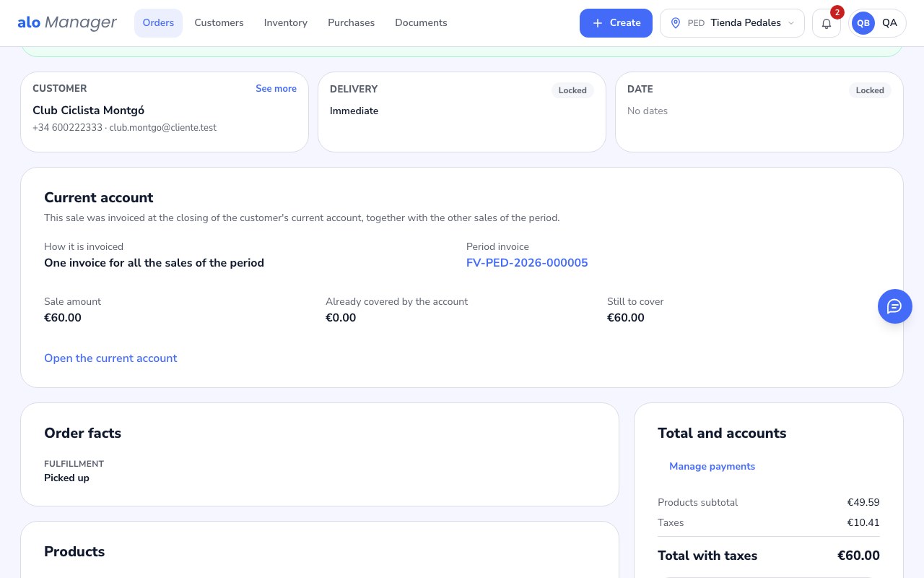Click See more on Customer card
This screenshot has height=578, width=924.
pyautogui.click(x=276, y=88)
